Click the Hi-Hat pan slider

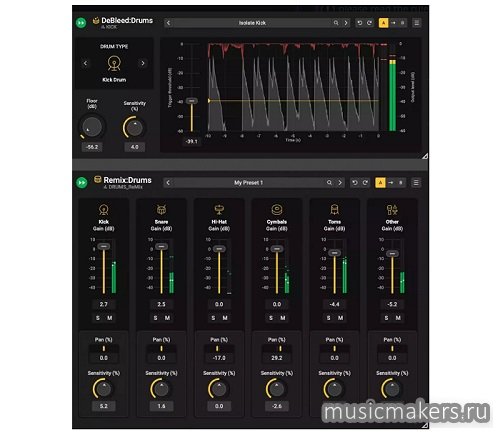coord(219,348)
